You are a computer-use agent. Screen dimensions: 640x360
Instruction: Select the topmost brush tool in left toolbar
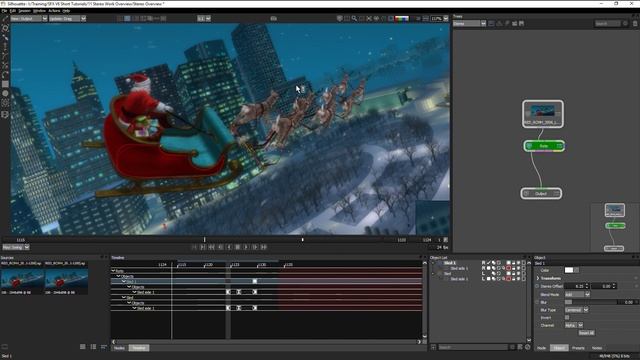click(x=5, y=38)
